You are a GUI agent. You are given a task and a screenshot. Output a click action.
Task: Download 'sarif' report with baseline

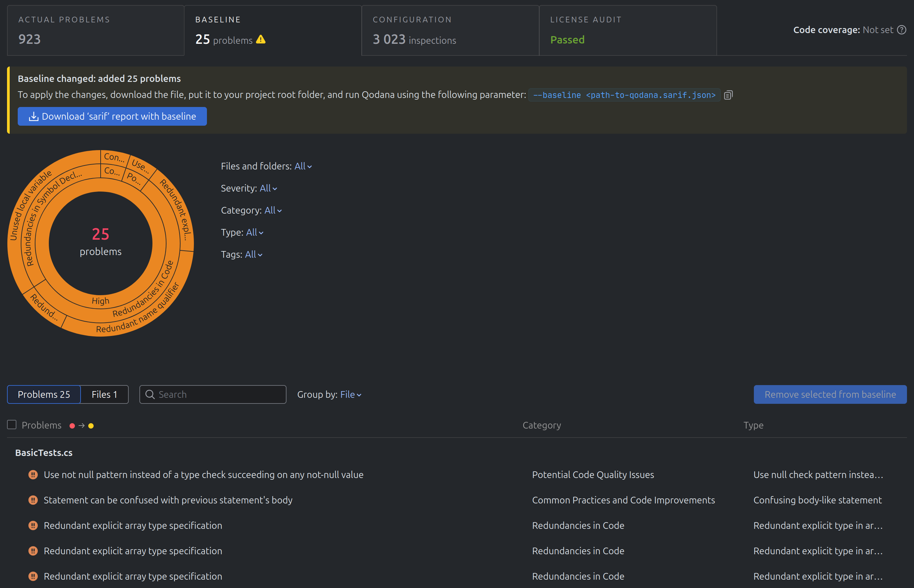click(x=112, y=116)
